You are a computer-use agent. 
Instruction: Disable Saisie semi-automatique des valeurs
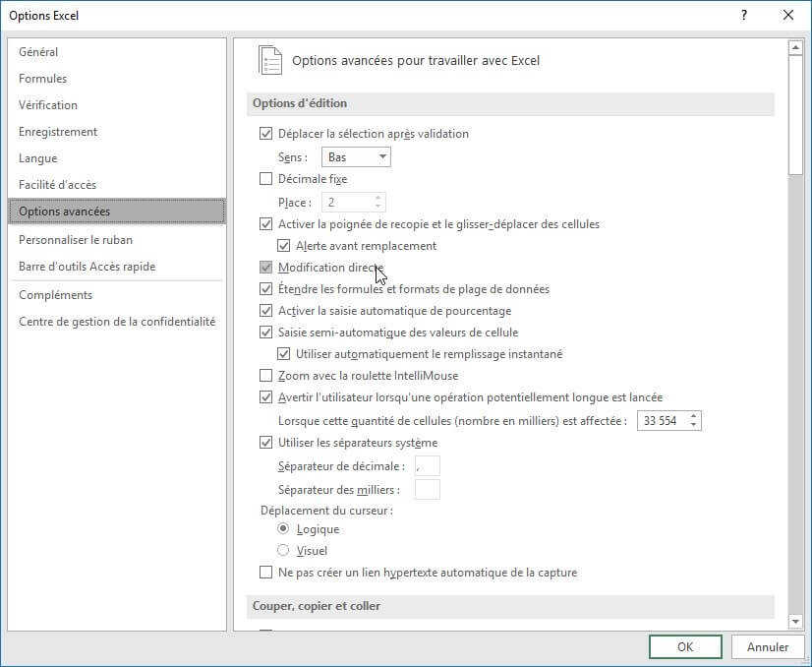click(265, 333)
